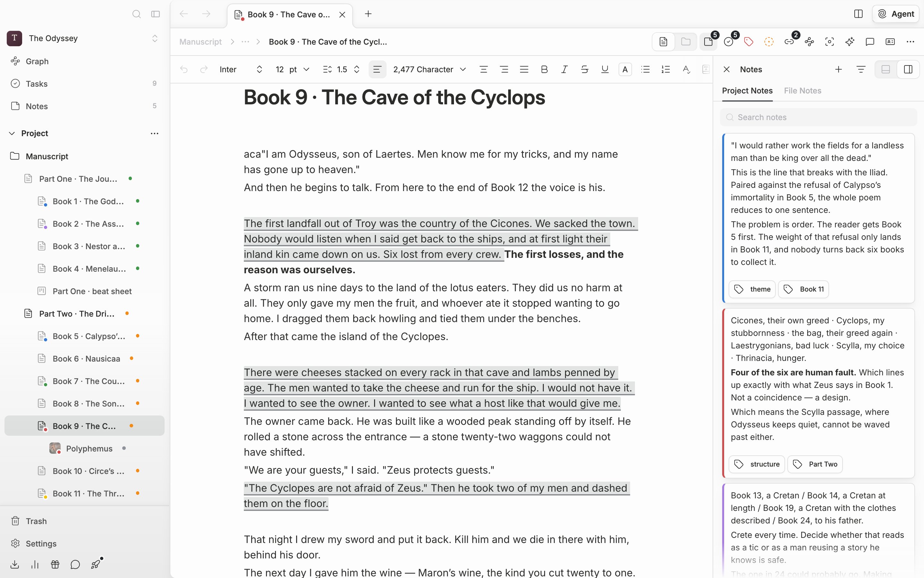
Task: Open the links icon with badge 2
Action: [789, 42]
